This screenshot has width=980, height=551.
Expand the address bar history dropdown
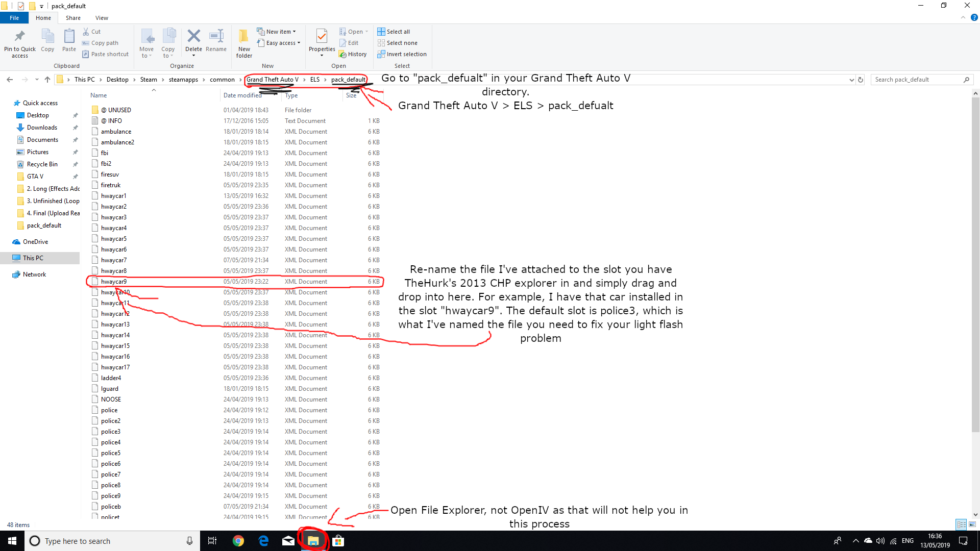851,80
